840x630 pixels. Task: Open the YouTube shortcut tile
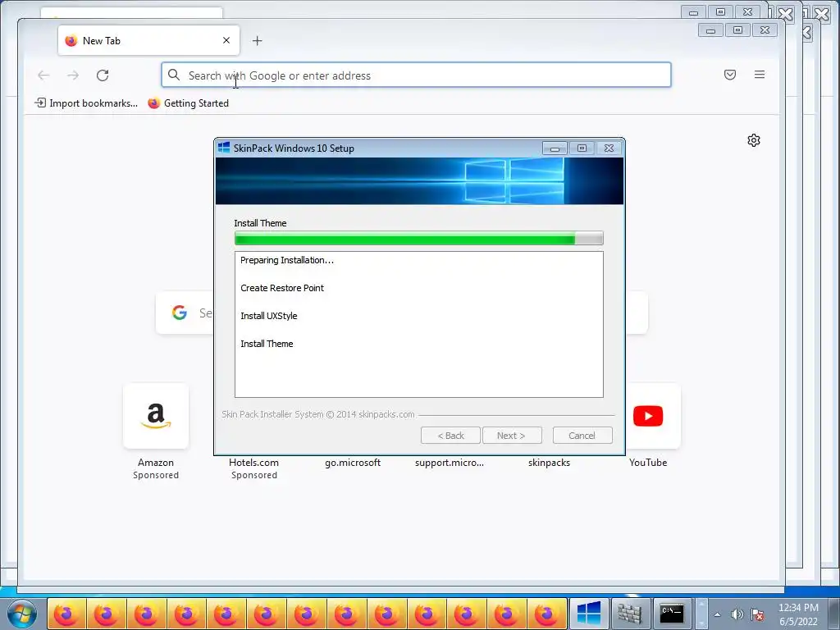(x=648, y=416)
